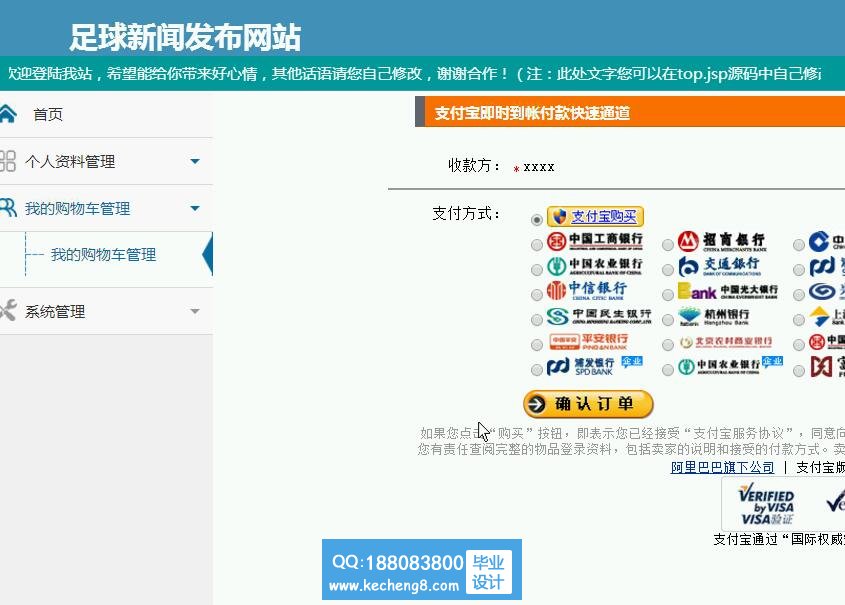The width and height of the screenshot is (845, 605).
Task: Click the 中国光大银行 Everbright logo
Action: pos(728,291)
